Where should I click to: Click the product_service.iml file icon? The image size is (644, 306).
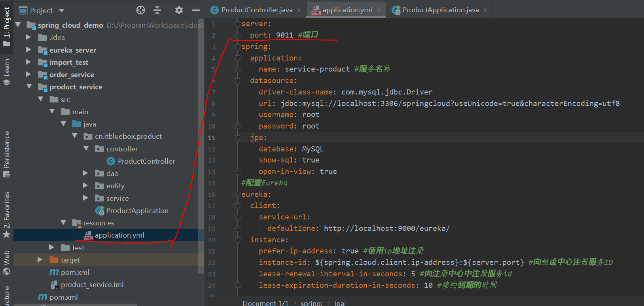(55, 285)
